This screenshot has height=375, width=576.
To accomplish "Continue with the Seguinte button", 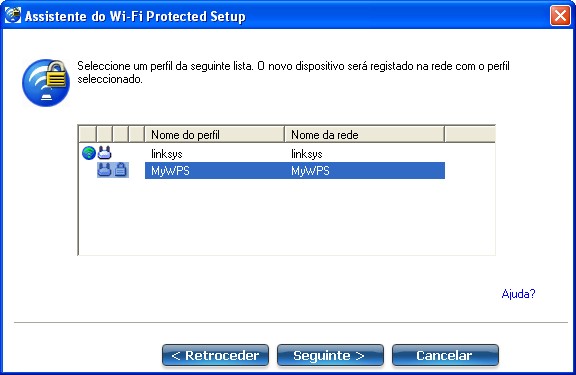I will (330, 355).
